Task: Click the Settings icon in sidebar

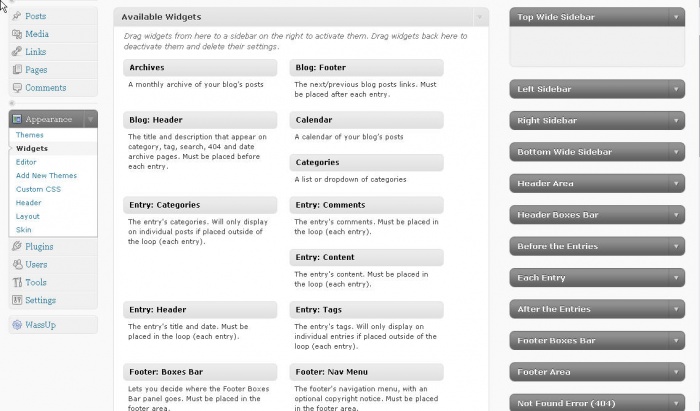Action: coord(17,300)
